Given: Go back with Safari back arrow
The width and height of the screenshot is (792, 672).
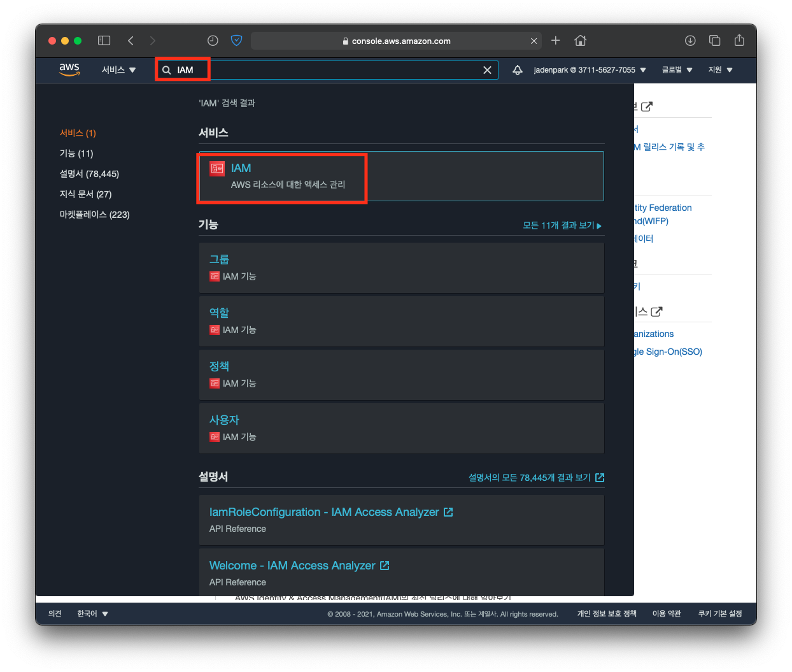Looking at the screenshot, I should click(x=131, y=41).
